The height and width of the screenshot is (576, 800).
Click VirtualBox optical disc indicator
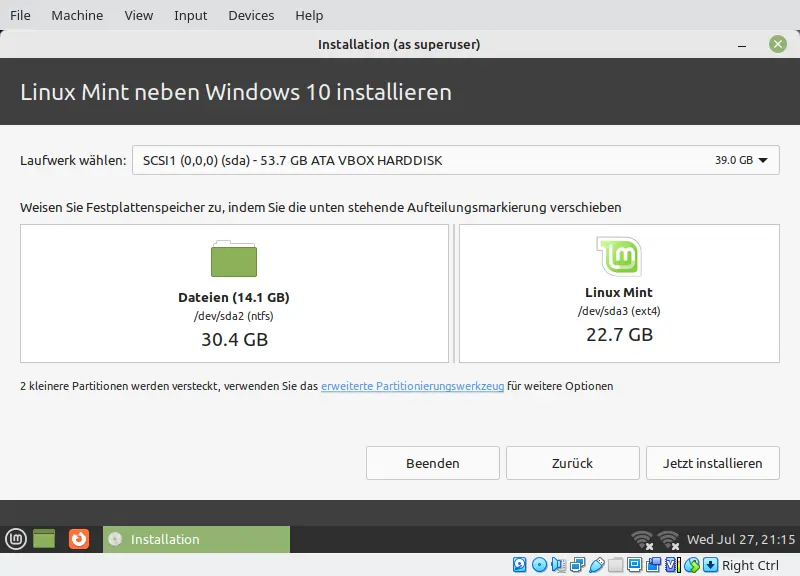click(539, 565)
